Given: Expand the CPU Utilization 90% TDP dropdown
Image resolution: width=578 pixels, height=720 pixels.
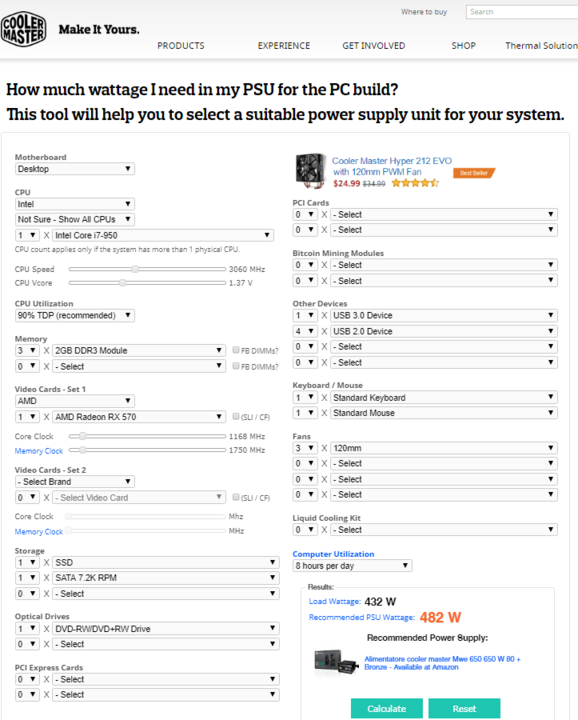Looking at the screenshot, I should click(75, 315).
